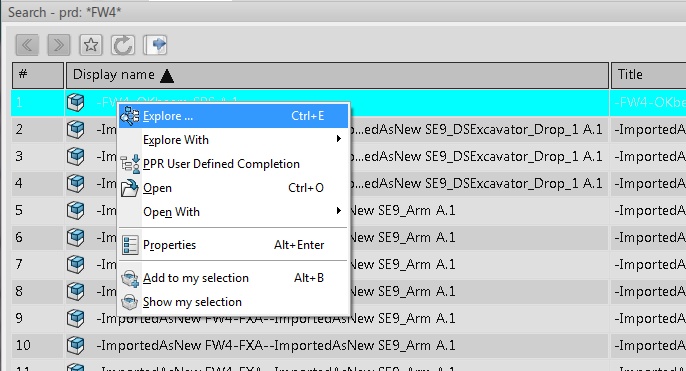Select the product cube icon in row 10
The width and height of the screenshot is (686, 371).
tap(76, 346)
